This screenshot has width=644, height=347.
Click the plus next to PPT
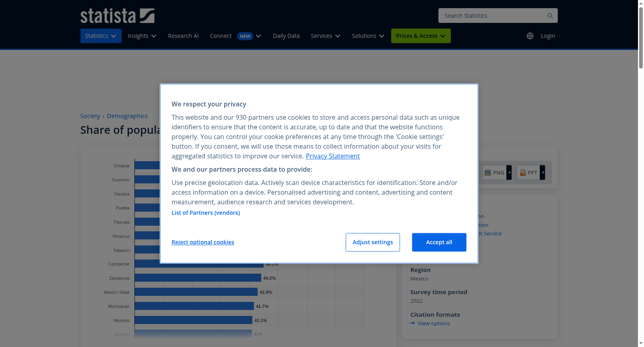pos(543,172)
